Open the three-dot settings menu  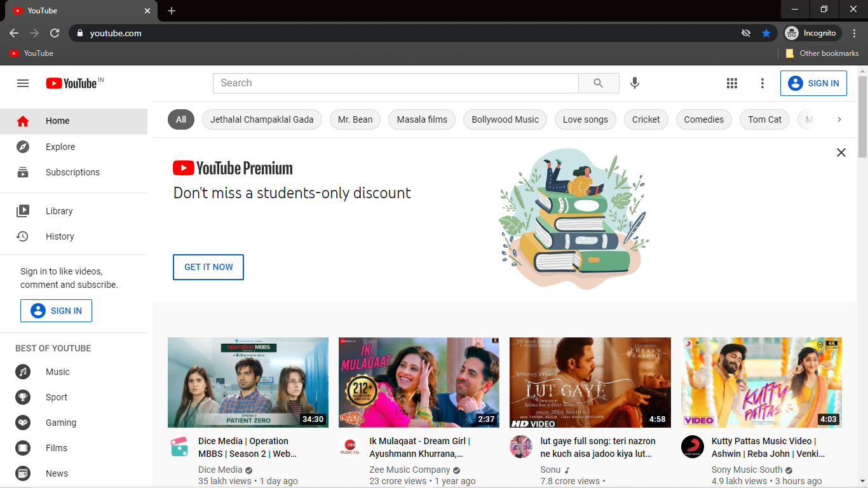[x=763, y=83]
